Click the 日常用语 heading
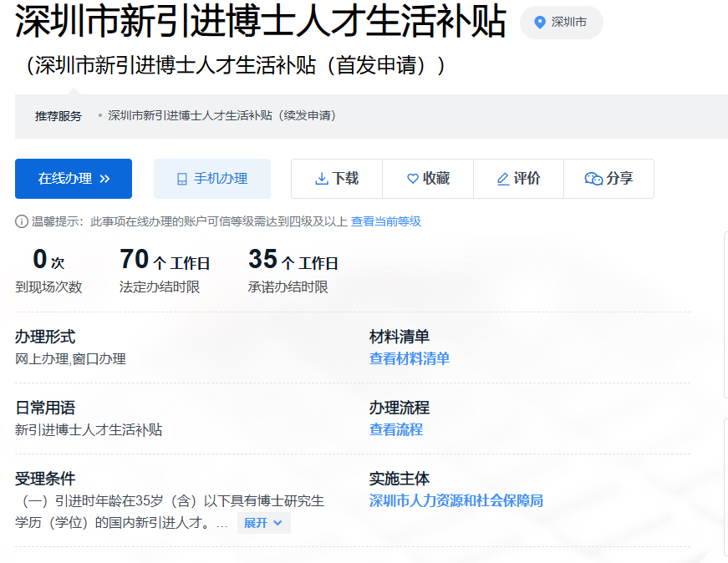This screenshot has width=728, height=563. click(x=45, y=408)
